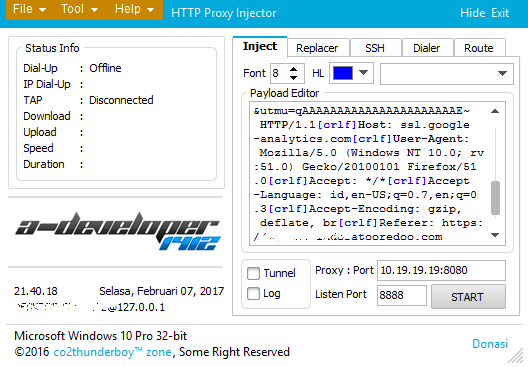Click the Listen Port field showing 8888
Viewport: 528px width, 367px height.
402,295
